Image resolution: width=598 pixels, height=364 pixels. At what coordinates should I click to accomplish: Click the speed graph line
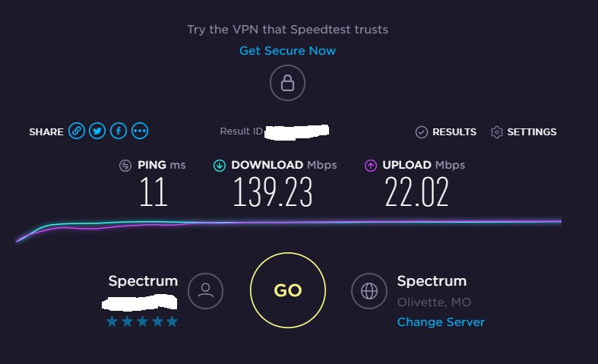(x=304, y=222)
